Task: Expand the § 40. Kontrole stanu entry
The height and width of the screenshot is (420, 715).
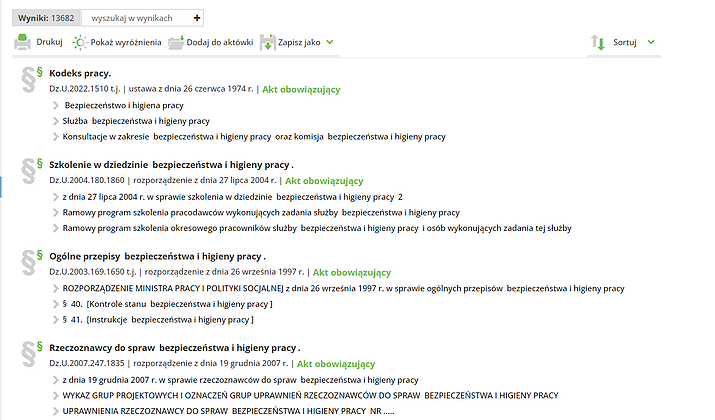Action: tap(55, 303)
